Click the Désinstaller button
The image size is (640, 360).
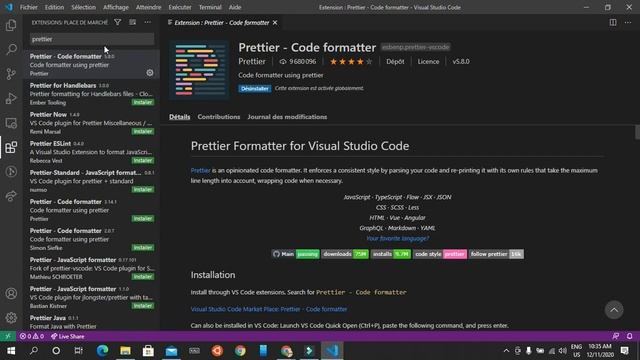click(x=255, y=89)
